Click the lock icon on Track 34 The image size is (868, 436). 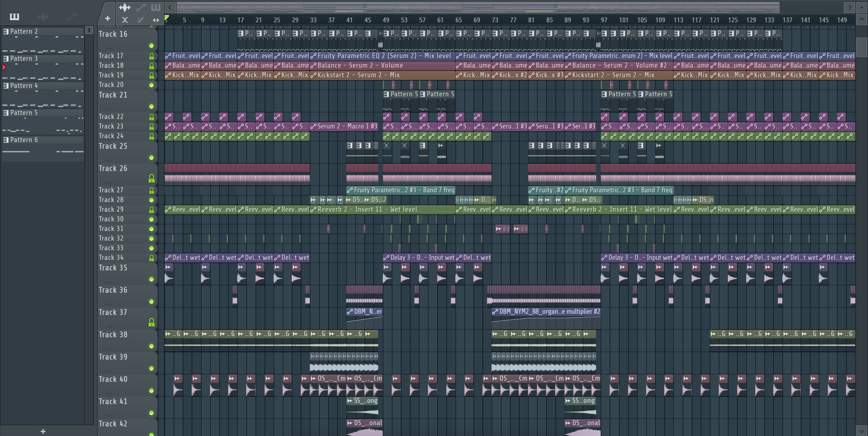pos(152,258)
